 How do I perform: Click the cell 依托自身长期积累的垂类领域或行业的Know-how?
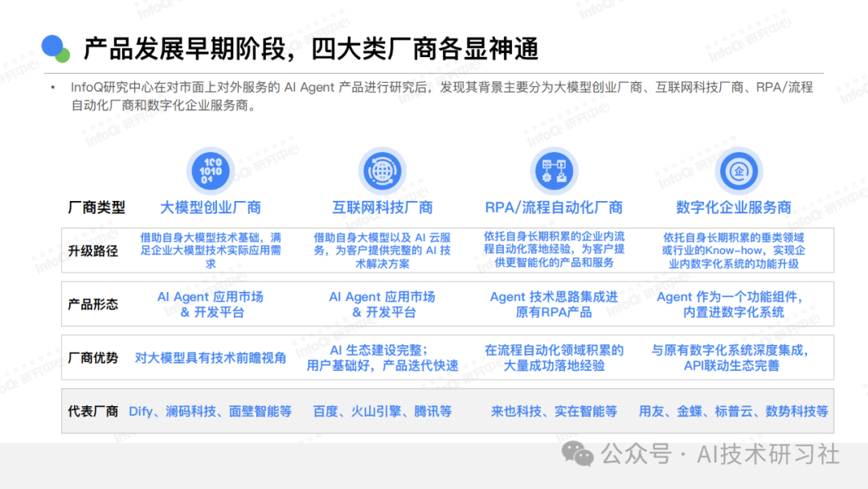click(734, 251)
